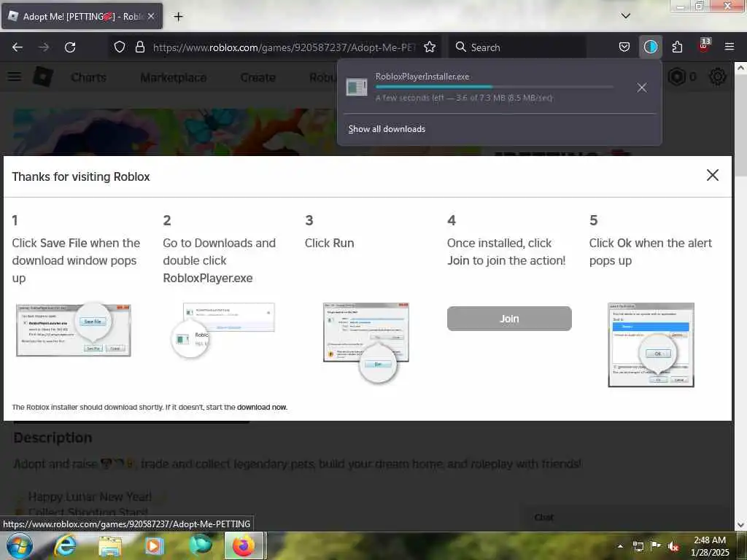Click the Ok alert step thumbnail

(651, 345)
